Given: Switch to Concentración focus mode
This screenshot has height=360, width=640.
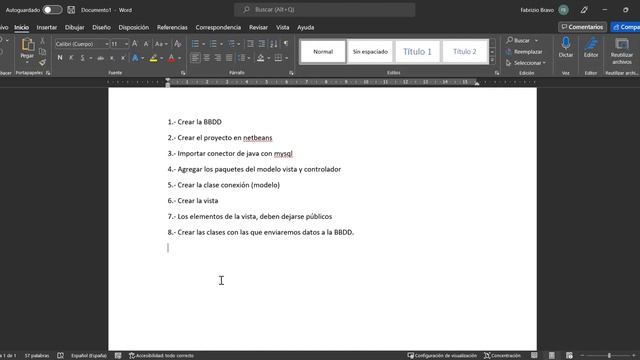Looking at the screenshot, I should pyautogui.click(x=502, y=356).
